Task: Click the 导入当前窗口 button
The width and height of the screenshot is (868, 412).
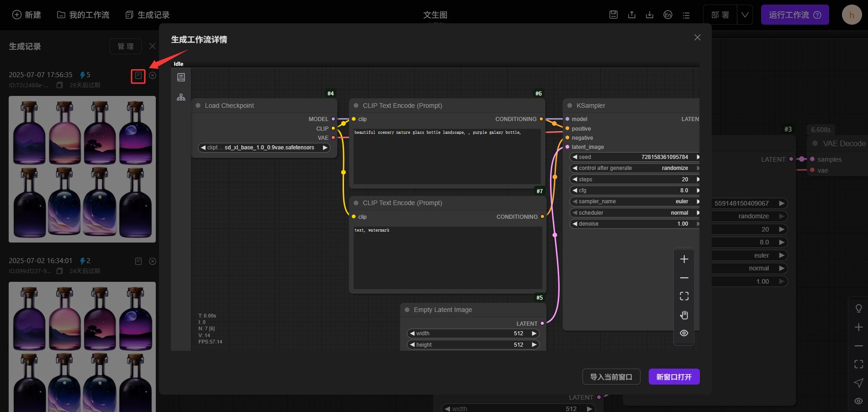Action: click(611, 377)
